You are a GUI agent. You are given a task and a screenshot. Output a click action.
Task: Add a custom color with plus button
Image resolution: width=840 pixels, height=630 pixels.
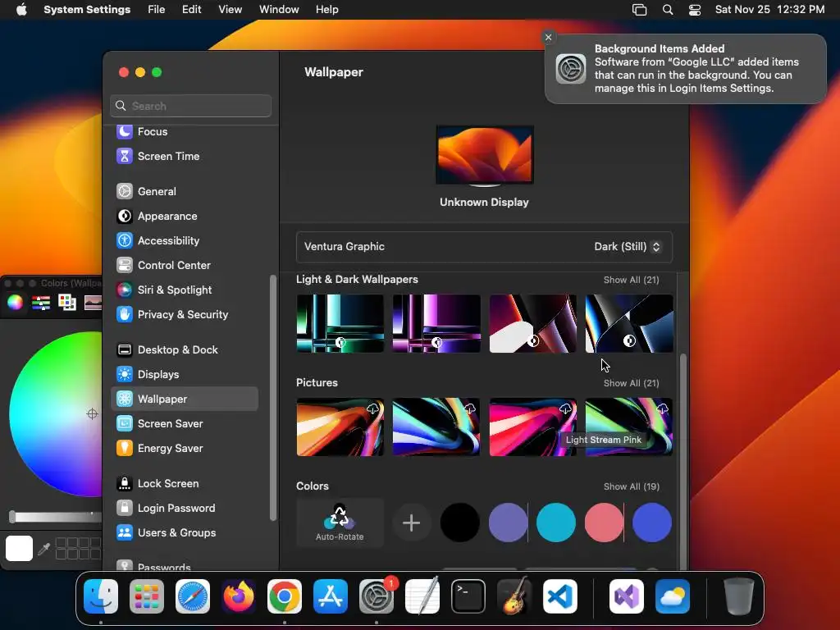pyautogui.click(x=412, y=523)
